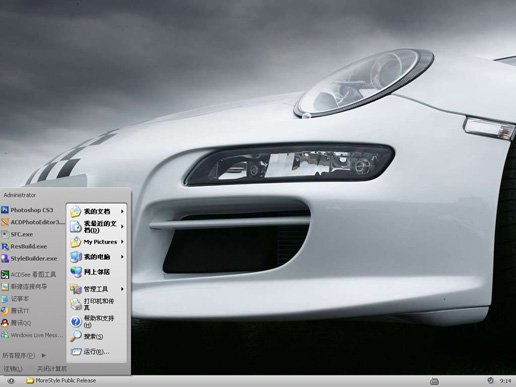Image resolution: width=516 pixels, height=387 pixels.
Task: Open ACDSee 看图工具 via its icon
Action: click(5, 274)
